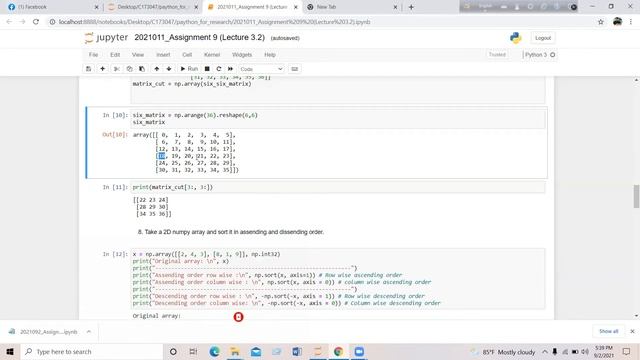
Task: Move selected cell down arrow
Action: point(169,69)
